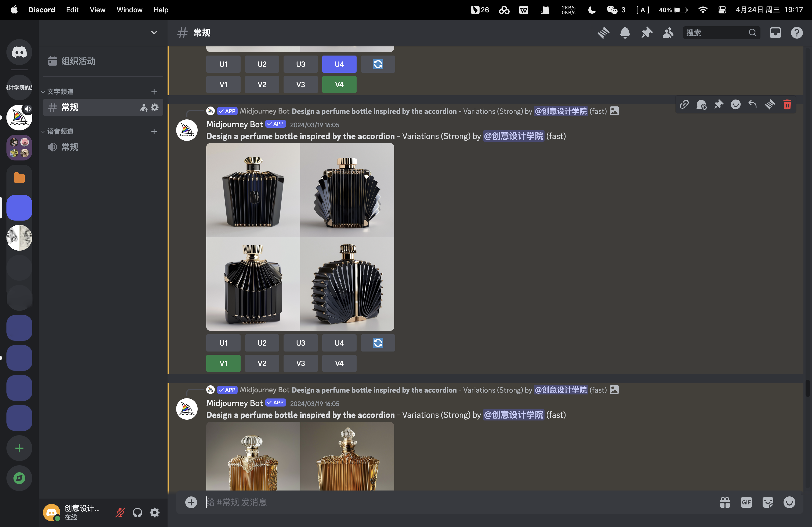Open pinned messages in header
The image size is (812, 527).
pyautogui.click(x=647, y=33)
